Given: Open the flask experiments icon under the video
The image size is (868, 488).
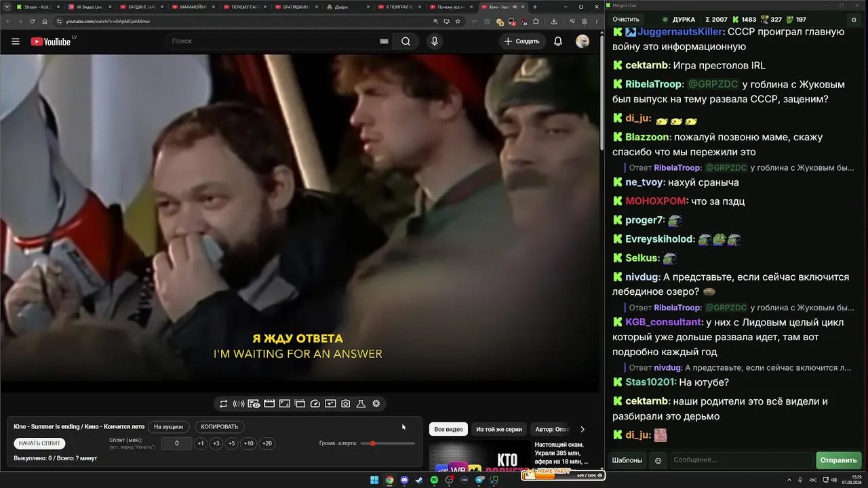Looking at the screenshot, I should (361, 404).
